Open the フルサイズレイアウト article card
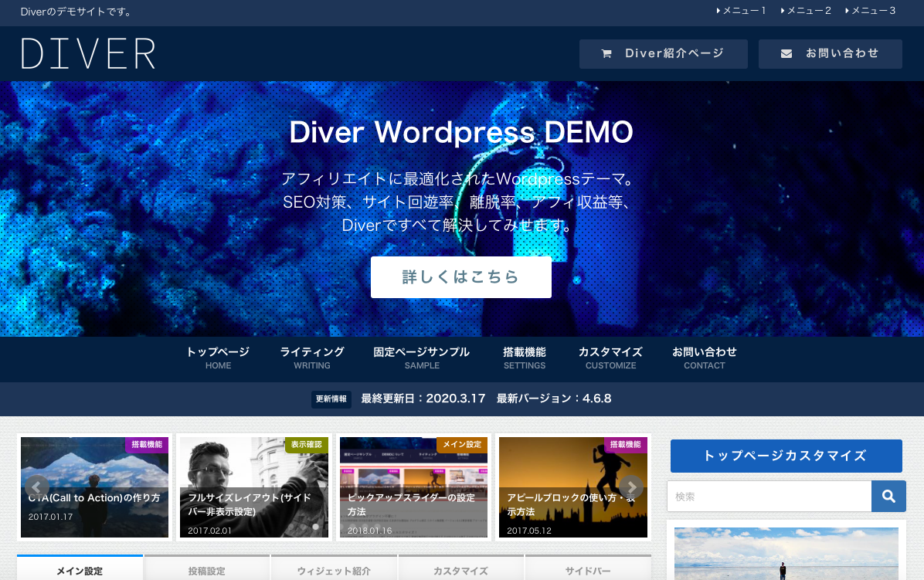This screenshot has height=580, width=924. tap(254, 487)
